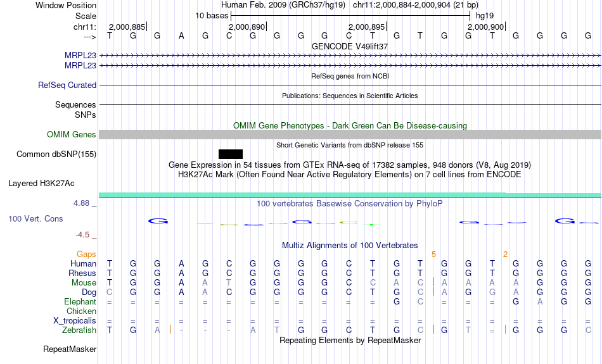Click 100 vertebrates Basewise Conservation title
This screenshot has width=602, height=364.
pos(350,204)
